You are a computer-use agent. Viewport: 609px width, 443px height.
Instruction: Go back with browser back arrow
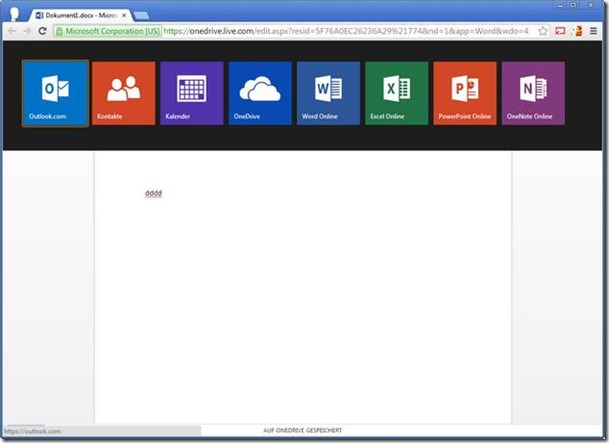(x=11, y=31)
